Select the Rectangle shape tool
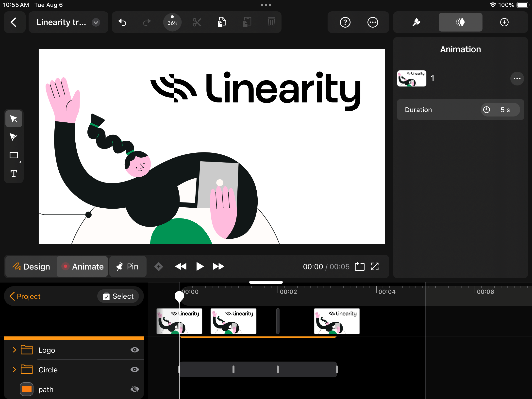 14,155
